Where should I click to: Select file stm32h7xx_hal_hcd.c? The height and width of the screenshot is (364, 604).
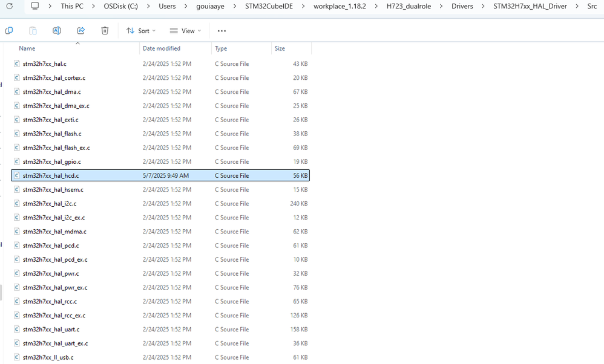(x=160, y=175)
